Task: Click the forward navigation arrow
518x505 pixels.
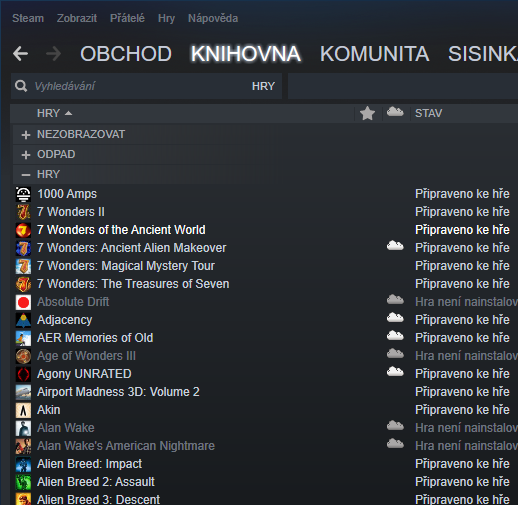Action: [x=54, y=54]
